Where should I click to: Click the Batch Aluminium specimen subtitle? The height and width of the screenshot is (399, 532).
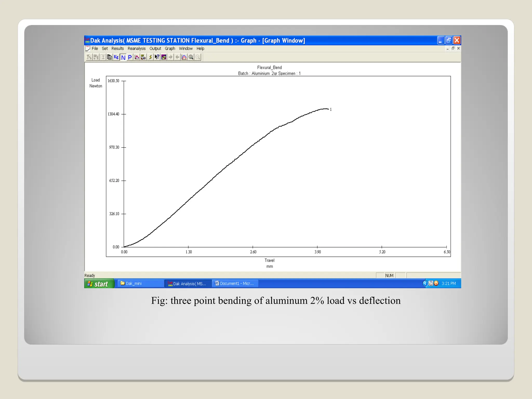coord(269,74)
